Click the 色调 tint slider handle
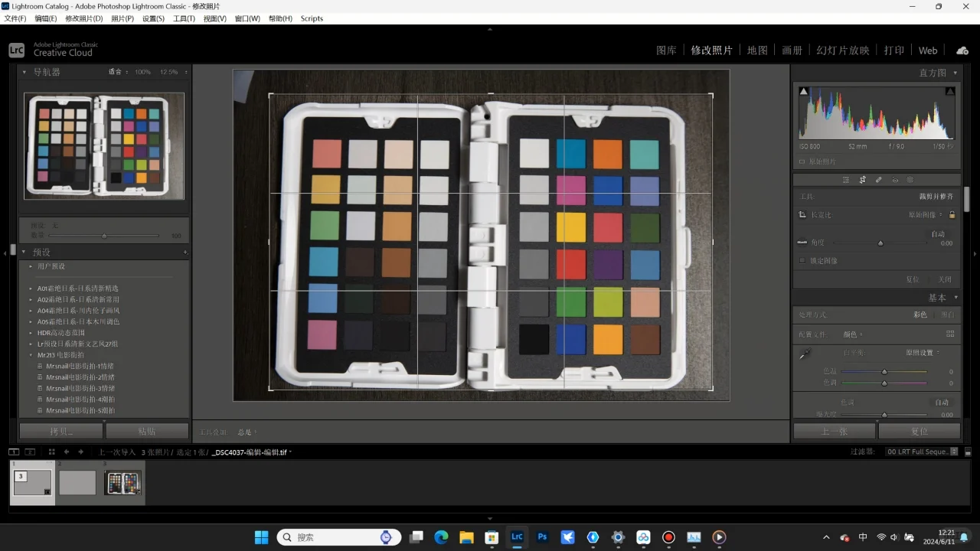Viewport: 980px width, 551px height. click(x=884, y=383)
